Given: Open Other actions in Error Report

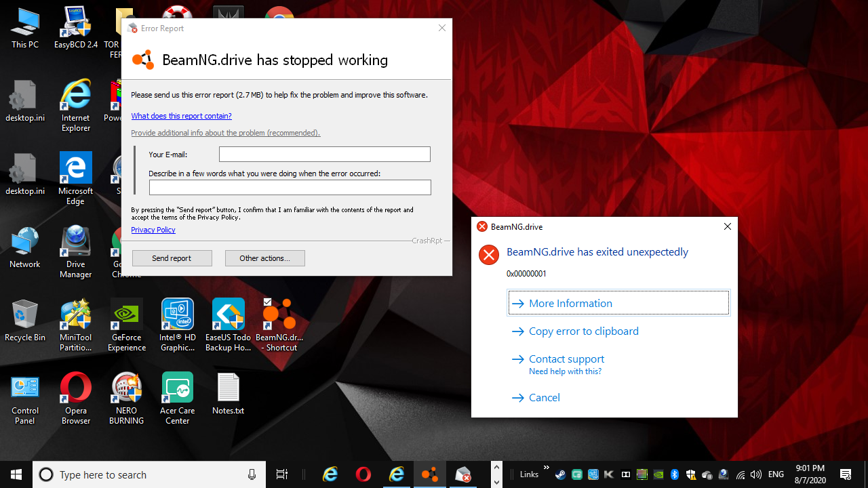Looking at the screenshot, I should click(264, 258).
